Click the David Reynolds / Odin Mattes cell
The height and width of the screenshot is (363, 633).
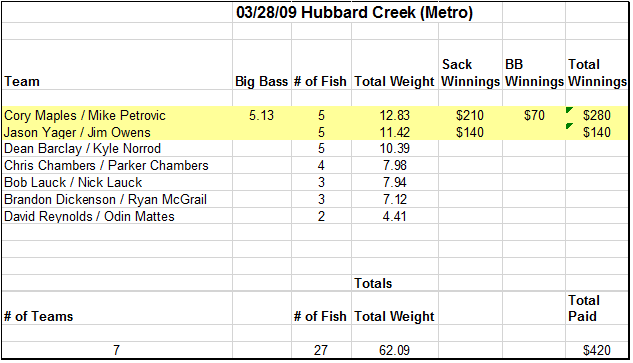point(117,216)
